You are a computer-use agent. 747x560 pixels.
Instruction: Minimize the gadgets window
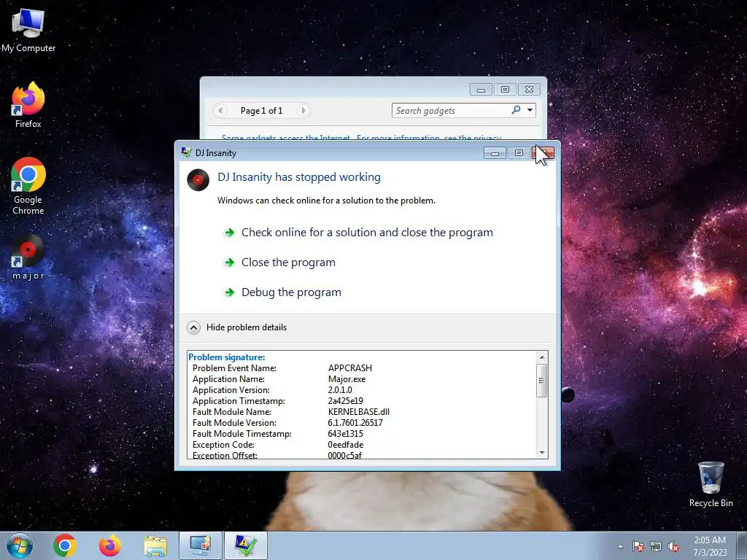click(x=481, y=90)
